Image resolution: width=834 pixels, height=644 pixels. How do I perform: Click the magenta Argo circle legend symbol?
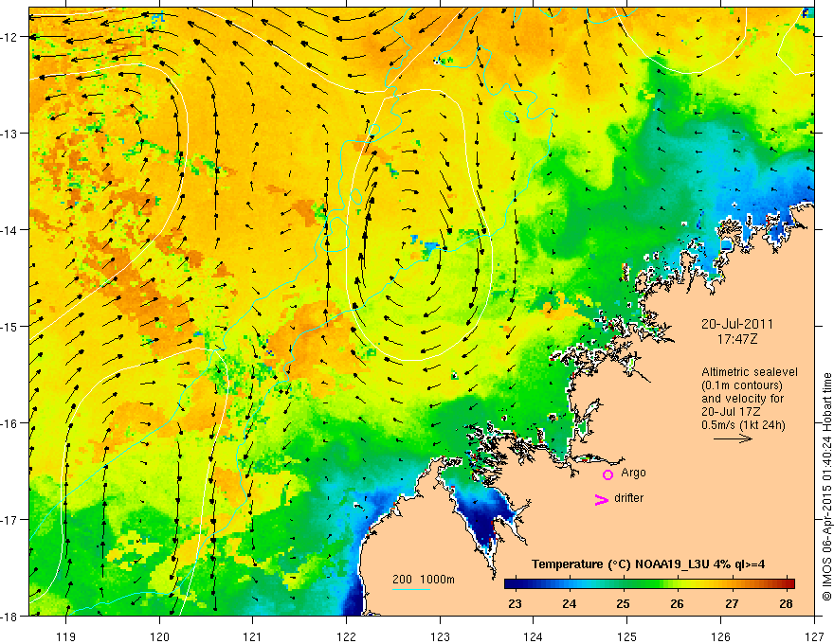pos(607,474)
